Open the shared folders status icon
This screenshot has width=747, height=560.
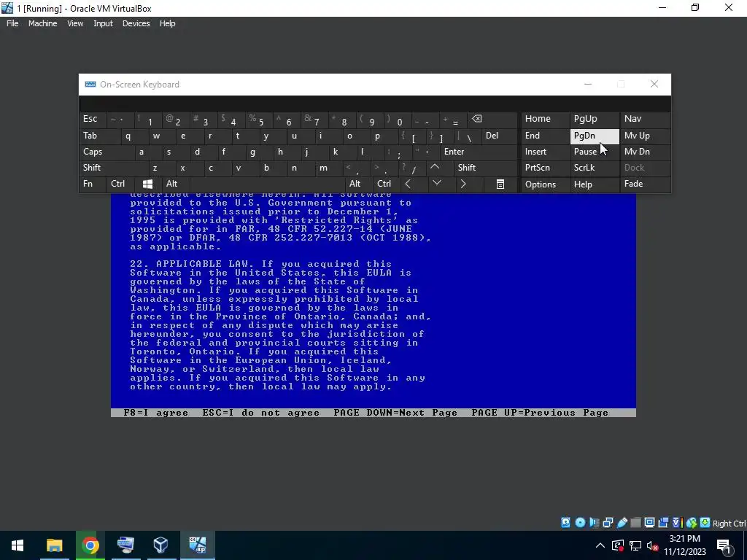635,522
